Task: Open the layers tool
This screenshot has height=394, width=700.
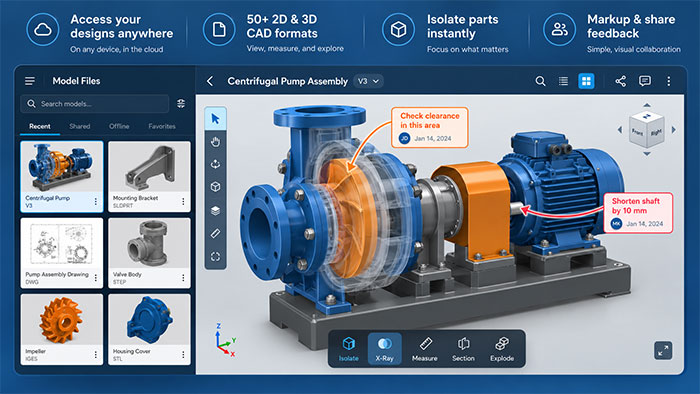Action: click(215, 210)
